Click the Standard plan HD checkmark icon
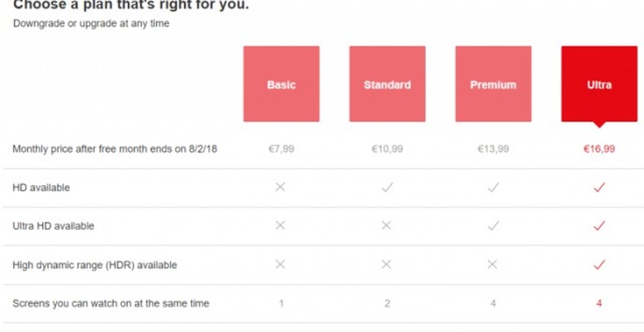The height and width of the screenshot is (332, 644). click(387, 187)
